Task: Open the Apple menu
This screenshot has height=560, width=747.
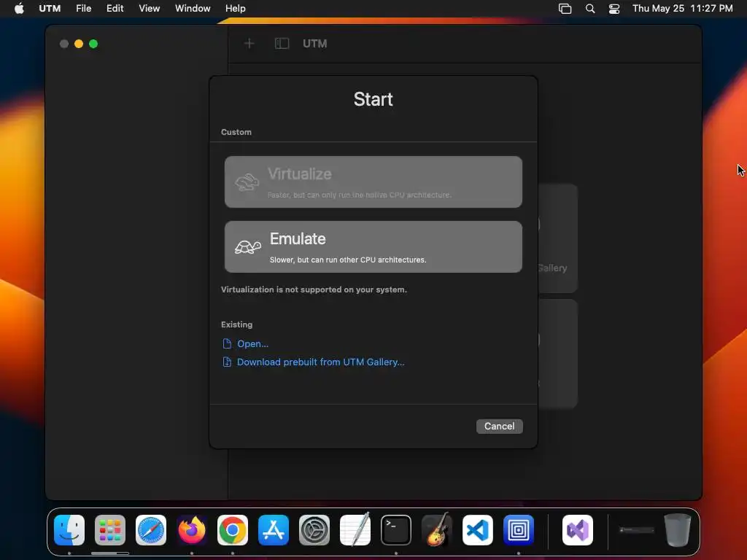Action: 19,9
